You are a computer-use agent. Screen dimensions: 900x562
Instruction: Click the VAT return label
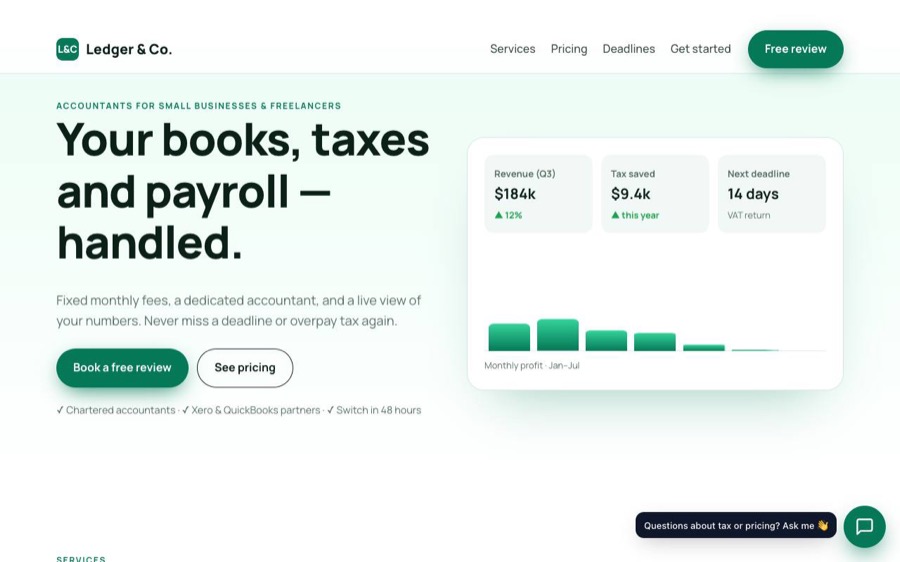click(x=749, y=215)
